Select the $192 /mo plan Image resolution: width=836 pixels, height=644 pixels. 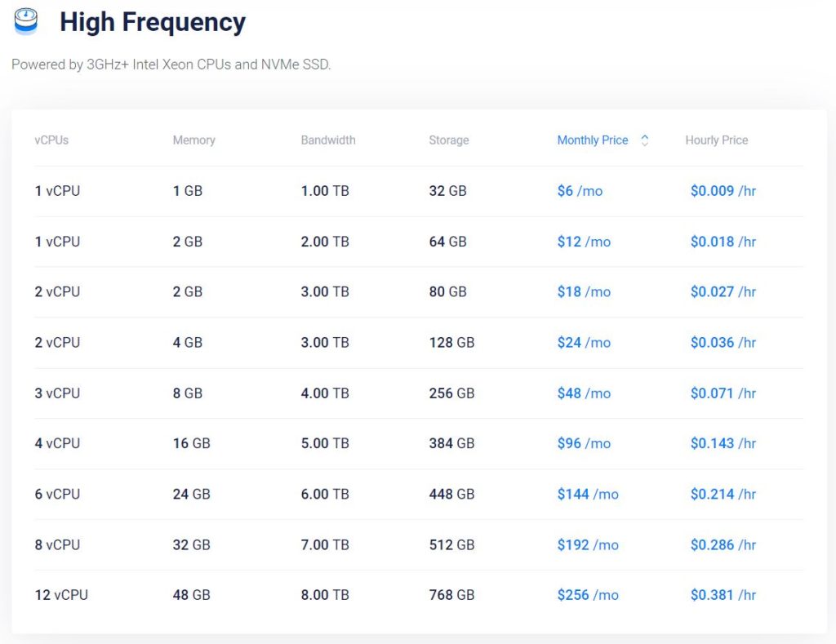pos(588,544)
